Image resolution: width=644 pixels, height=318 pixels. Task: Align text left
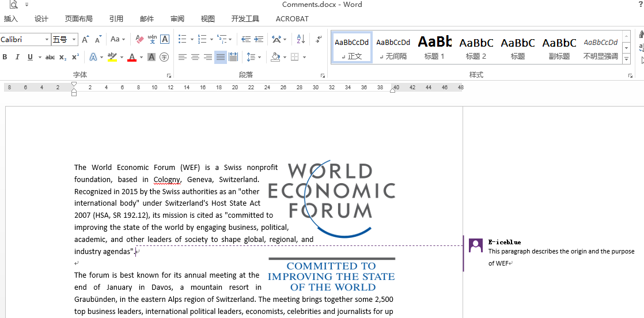pos(183,57)
